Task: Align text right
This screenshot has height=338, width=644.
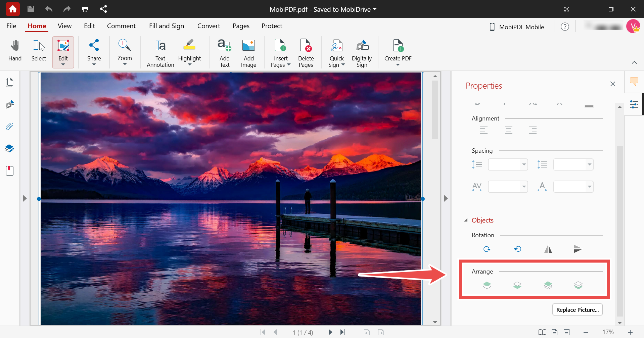Action: (533, 130)
